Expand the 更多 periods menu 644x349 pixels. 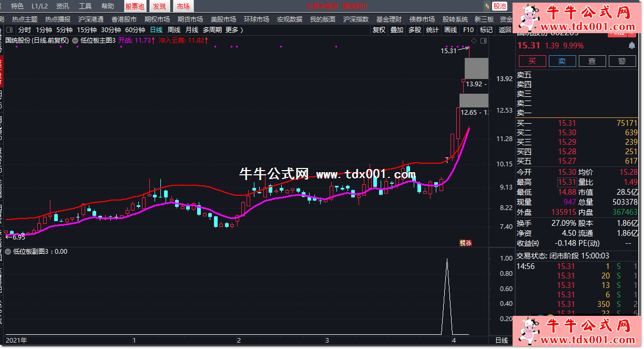click(234, 30)
